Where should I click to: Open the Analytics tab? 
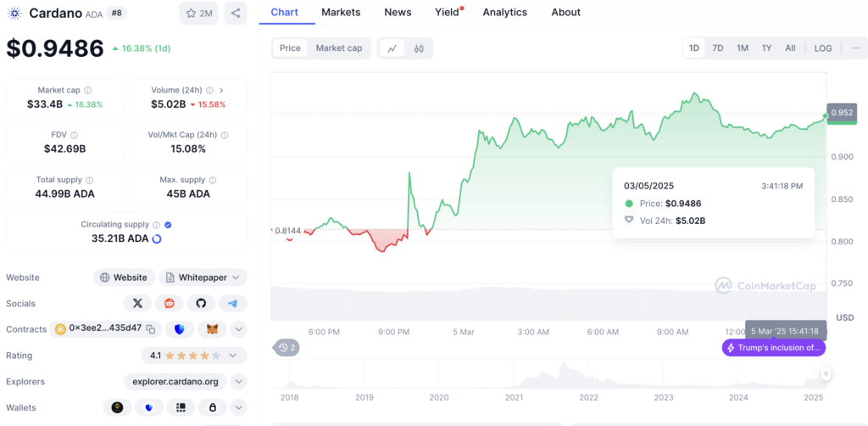pyautogui.click(x=505, y=12)
